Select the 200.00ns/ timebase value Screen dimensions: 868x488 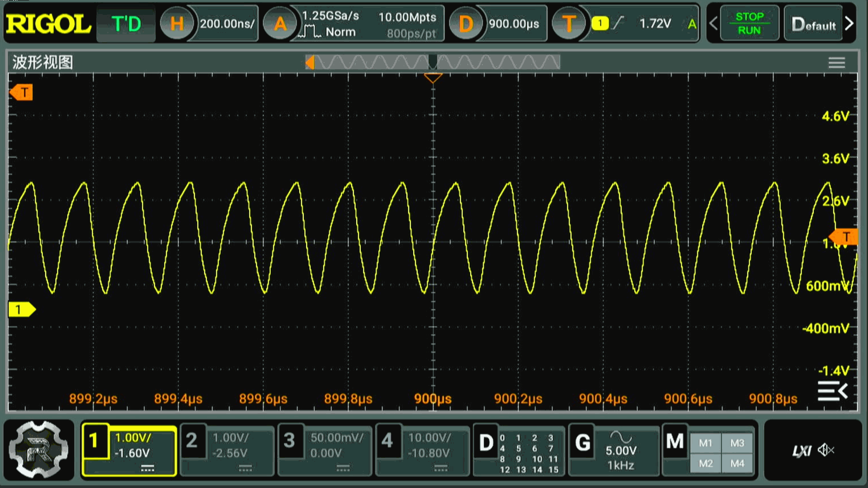tap(227, 24)
